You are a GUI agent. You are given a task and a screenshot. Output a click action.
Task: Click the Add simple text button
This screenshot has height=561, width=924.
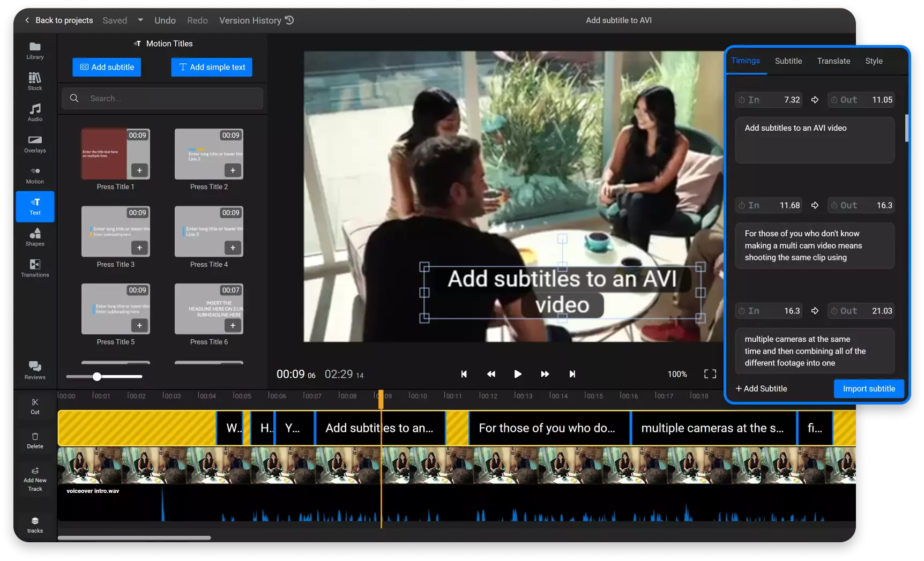point(211,67)
